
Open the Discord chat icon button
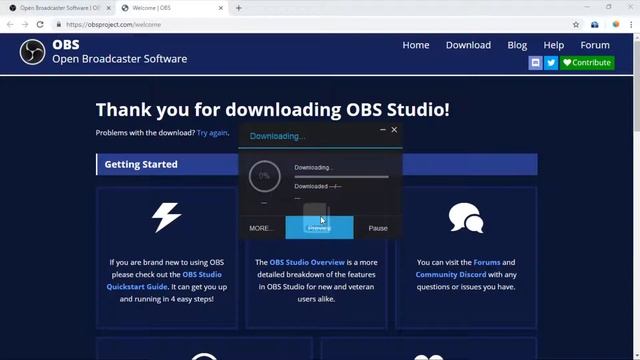(x=535, y=63)
